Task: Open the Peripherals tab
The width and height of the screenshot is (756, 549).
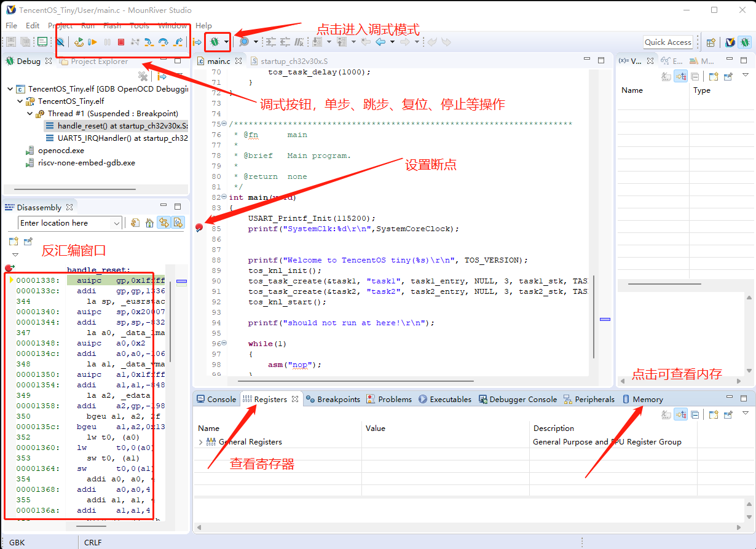Action: pos(589,399)
